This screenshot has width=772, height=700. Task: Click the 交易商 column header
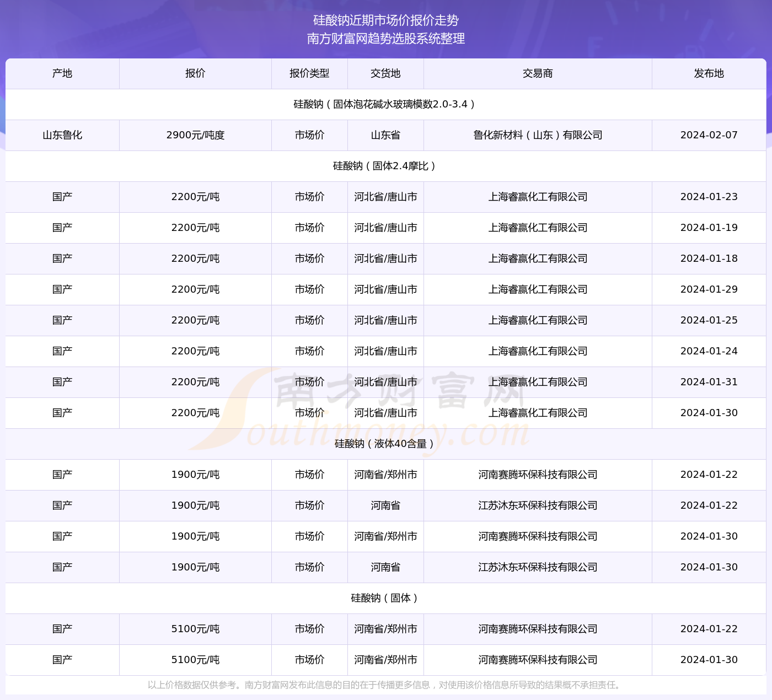click(538, 73)
